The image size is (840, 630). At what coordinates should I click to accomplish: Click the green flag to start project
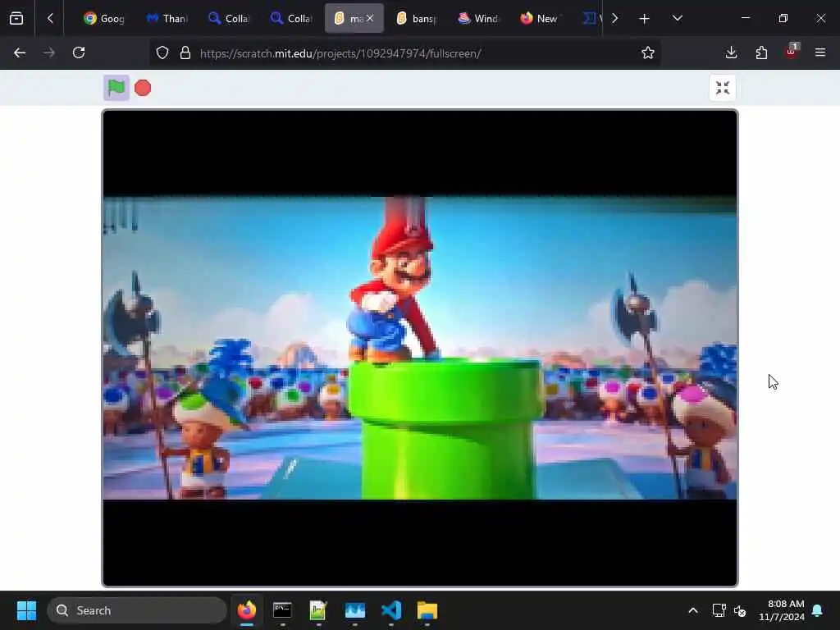116,87
